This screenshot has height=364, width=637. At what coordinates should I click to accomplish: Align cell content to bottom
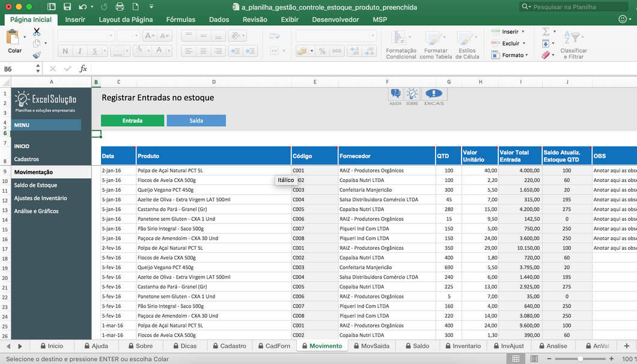[x=218, y=36]
